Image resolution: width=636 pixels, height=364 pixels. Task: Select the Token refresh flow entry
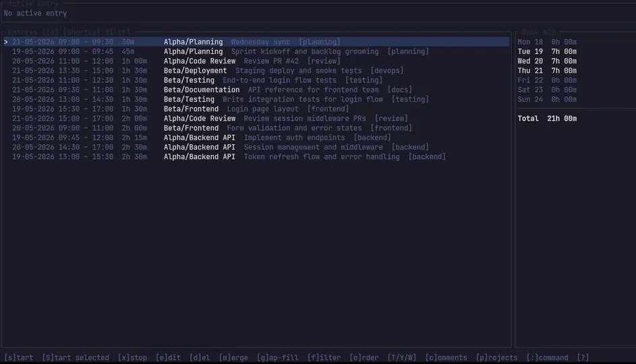[256, 157]
